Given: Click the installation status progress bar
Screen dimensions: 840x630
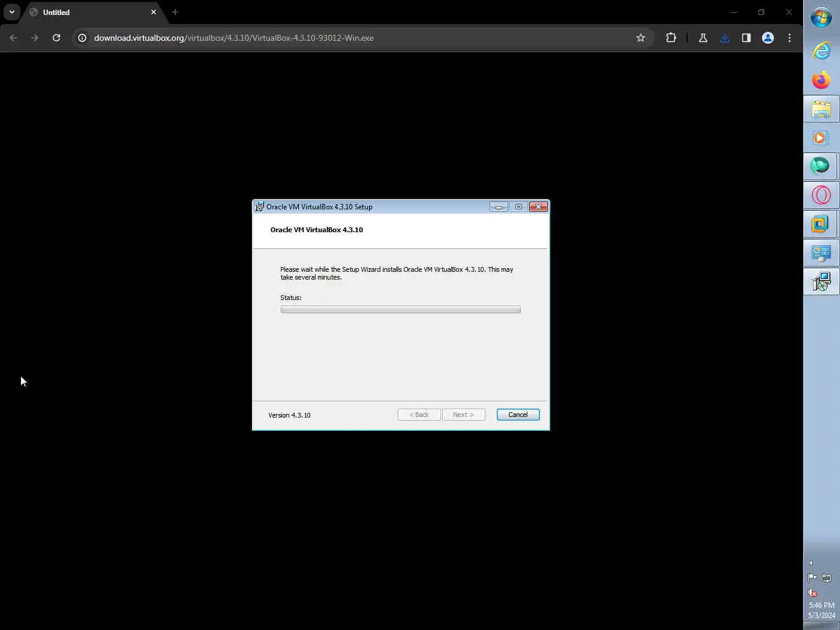Looking at the screenshot, I should click(x=400, y=310).
